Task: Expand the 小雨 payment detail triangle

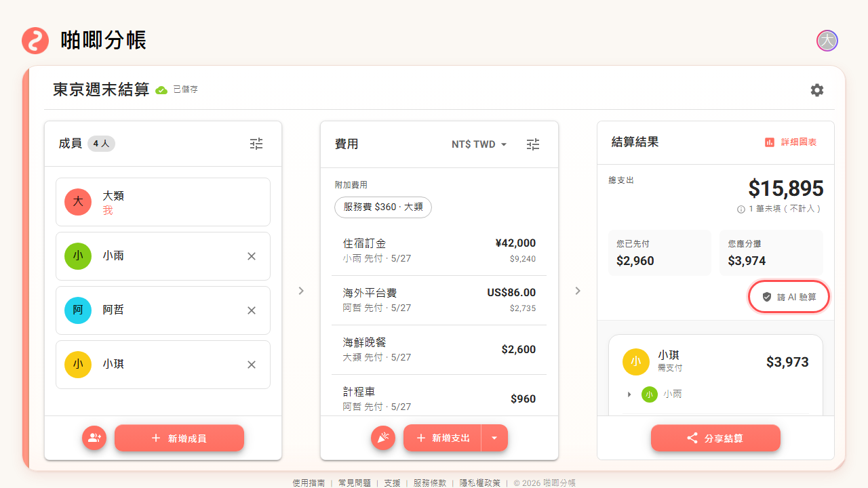Action: (629, 394)
